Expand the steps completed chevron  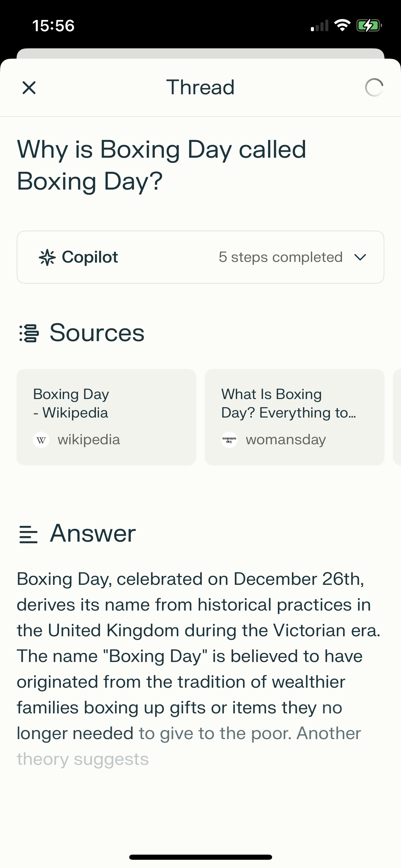[360, 257]
